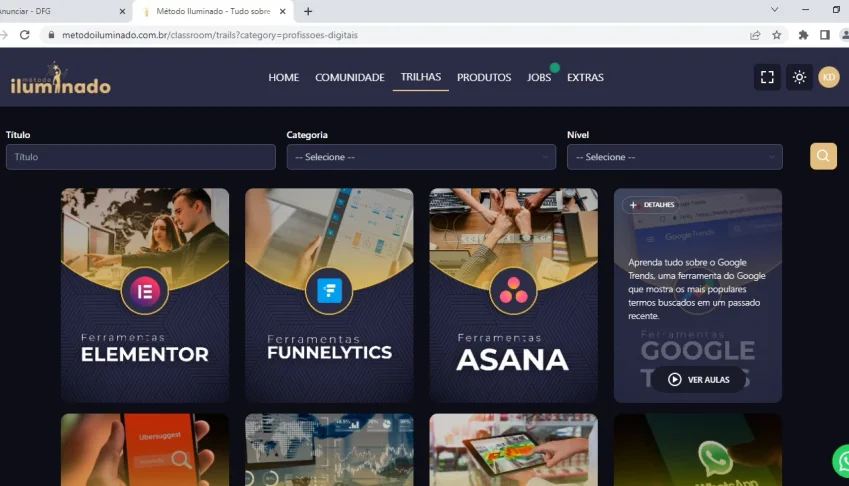The width and height of the screenshot is (849, 486).
Task: Reload the page in browser
Action: 24,35
